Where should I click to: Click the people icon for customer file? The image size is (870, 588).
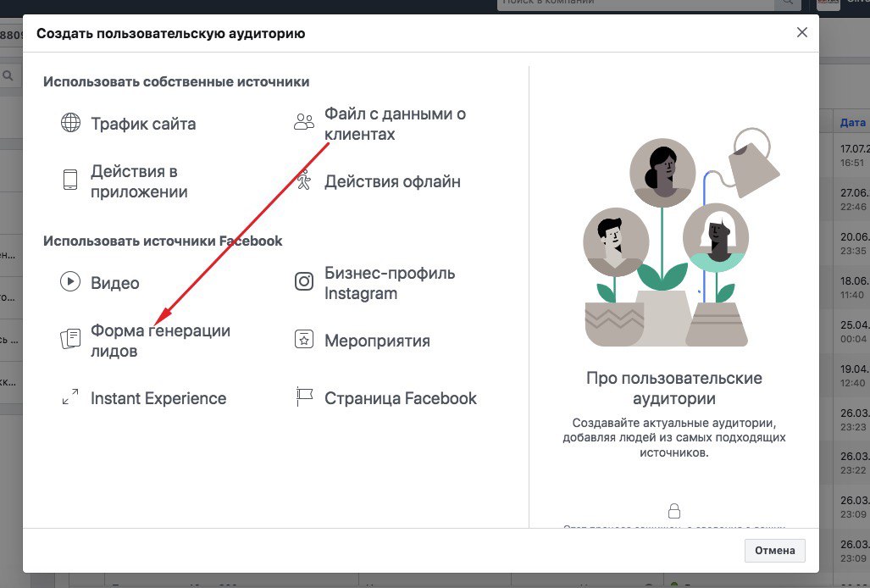tap(303, 122)
